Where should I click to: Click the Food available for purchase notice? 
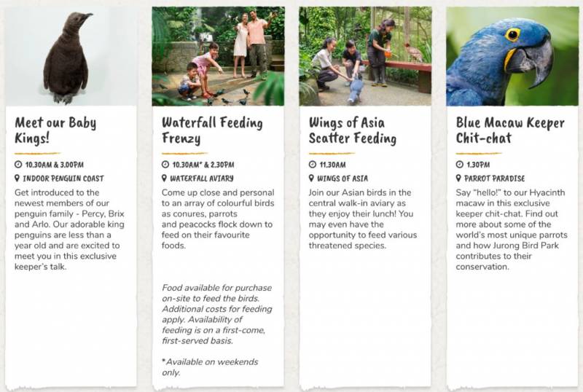click(x=217, y=314)
